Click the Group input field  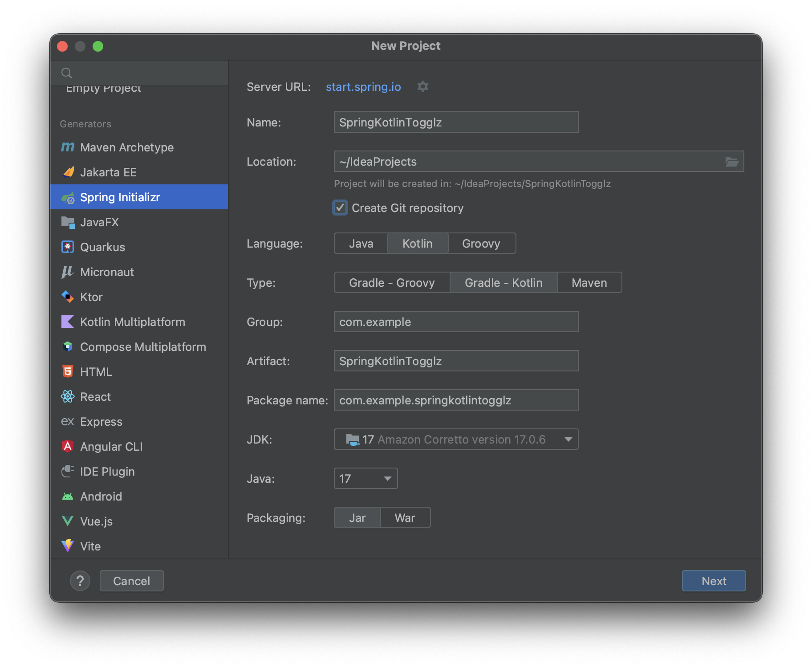[x=456, y=322]
